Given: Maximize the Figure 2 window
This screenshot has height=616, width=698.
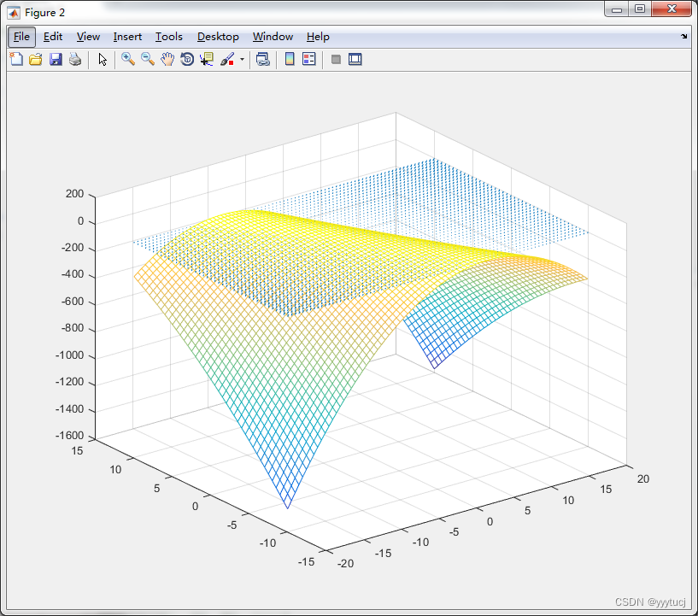Looking at the screenshot, I should 640,9.
